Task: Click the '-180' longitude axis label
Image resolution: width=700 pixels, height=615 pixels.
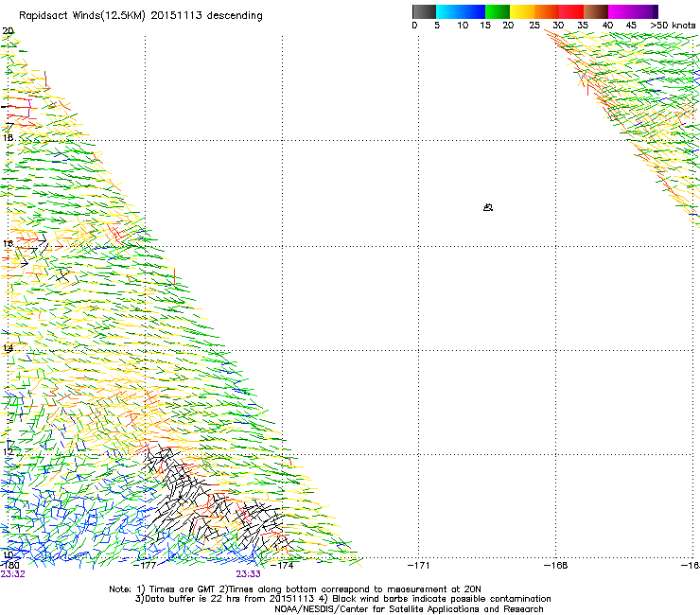Action: tap(9, 566)
